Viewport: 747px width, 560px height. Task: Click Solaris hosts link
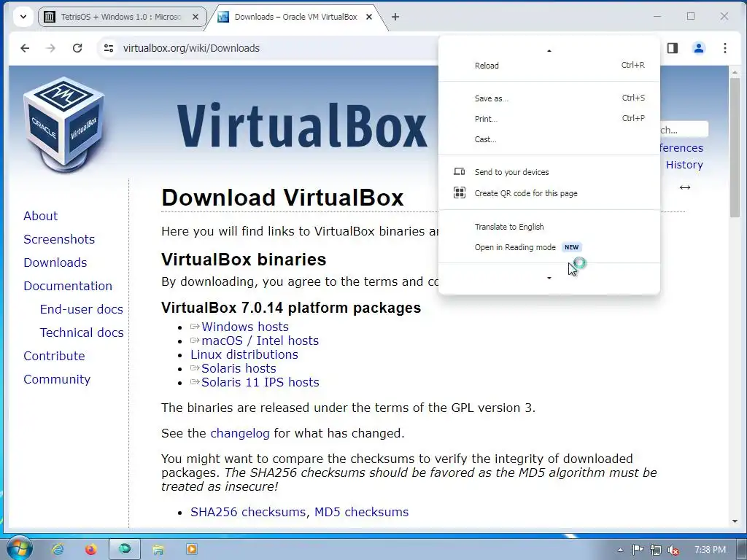(239, 368)
